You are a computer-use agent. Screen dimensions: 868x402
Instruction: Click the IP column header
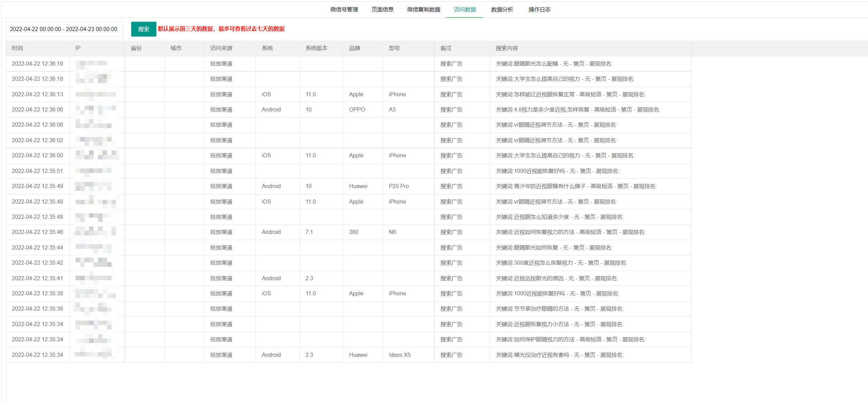coord(78,48)
